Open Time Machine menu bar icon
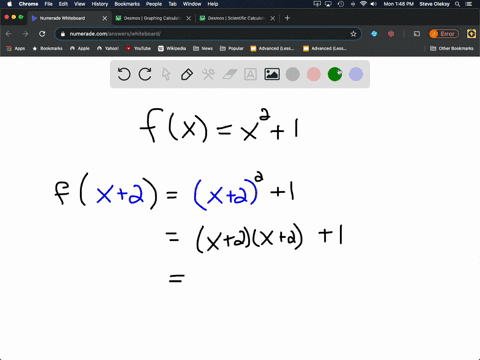This screenshot has width=480, height=360. click(x=341, y=4)
